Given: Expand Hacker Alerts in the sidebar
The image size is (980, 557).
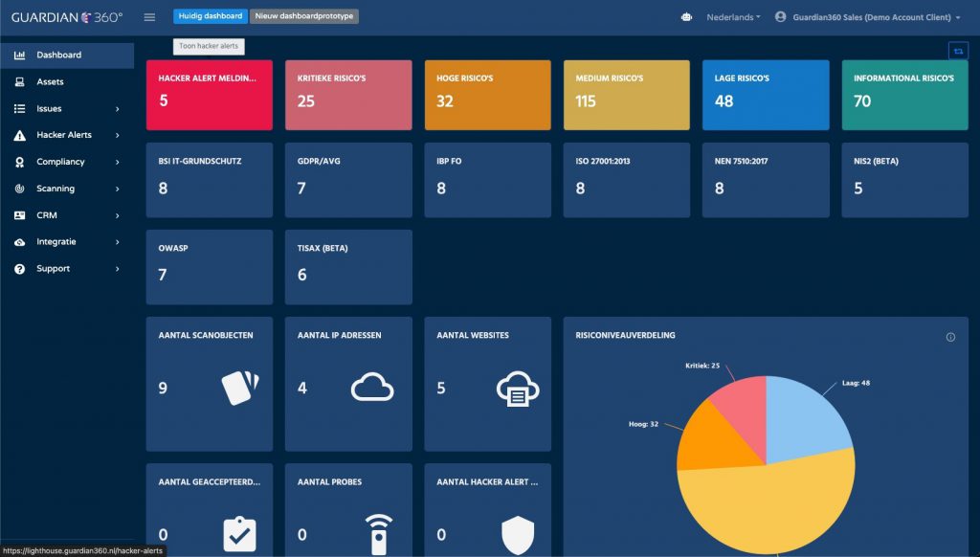Looking at the screenshot, I should [67, 135].
